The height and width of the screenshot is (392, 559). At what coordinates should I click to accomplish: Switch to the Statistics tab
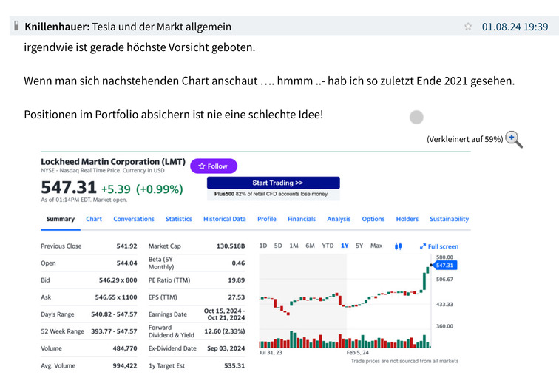click(178, 219)
